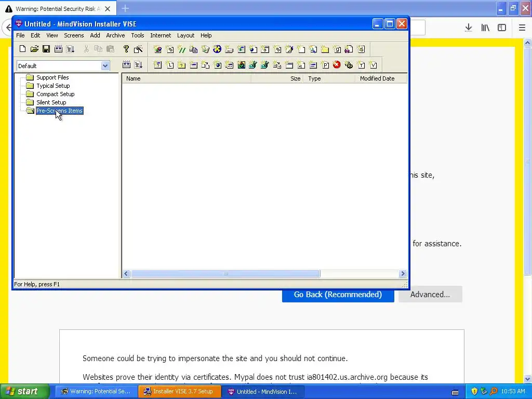This screenshot has width=532, height=399.
Task: Sort by the Name column header
Action: pos(187,78)
